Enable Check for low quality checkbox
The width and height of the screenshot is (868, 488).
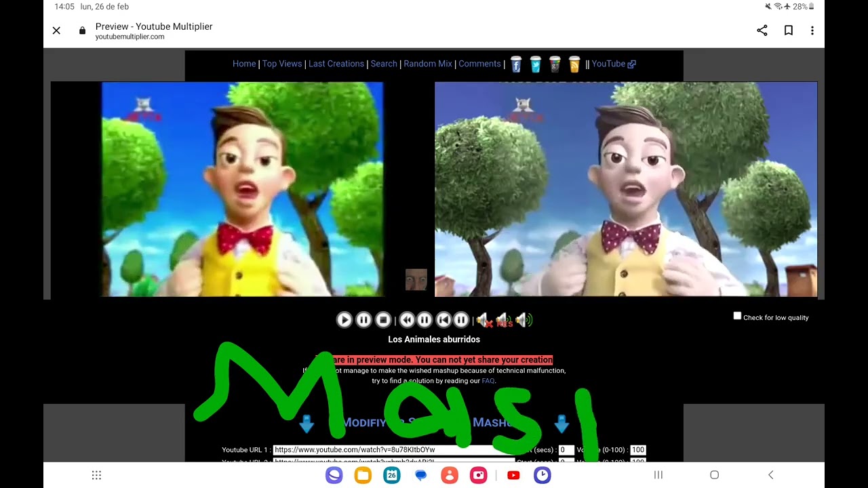737,316
